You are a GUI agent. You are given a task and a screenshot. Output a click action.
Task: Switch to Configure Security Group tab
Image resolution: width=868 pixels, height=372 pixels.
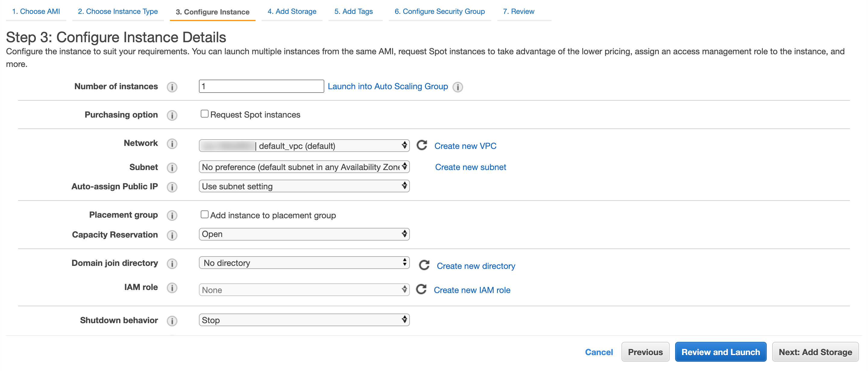tap(439, 11)
